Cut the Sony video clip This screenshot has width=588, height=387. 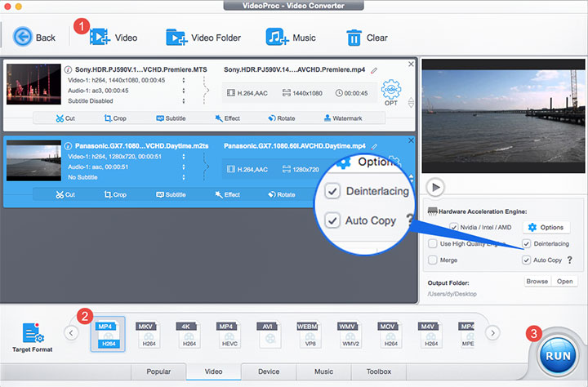65,118
